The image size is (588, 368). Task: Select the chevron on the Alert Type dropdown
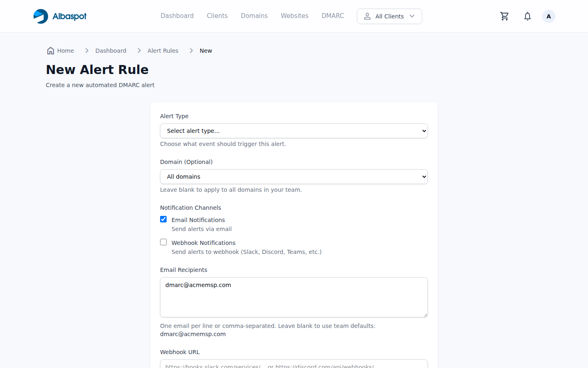[423, 131]
